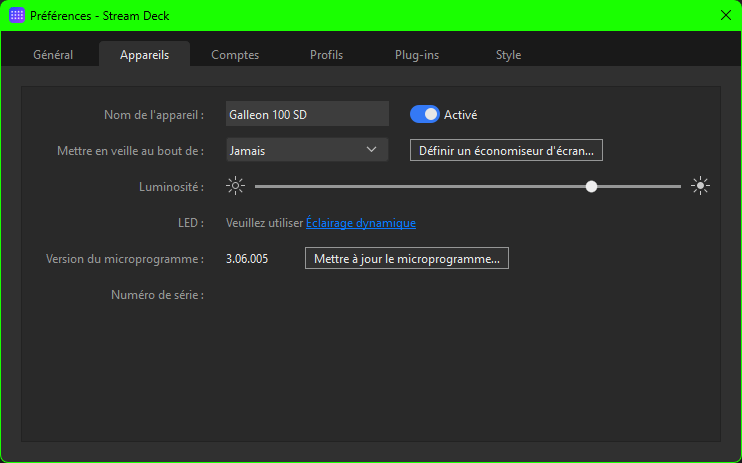The width and height of the screenshot is (742, 463).
Task: Click the Version du microprogramme label
Action: (125, 259)
